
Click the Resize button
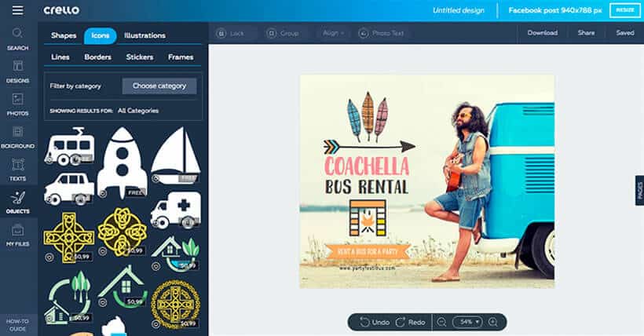624,10
